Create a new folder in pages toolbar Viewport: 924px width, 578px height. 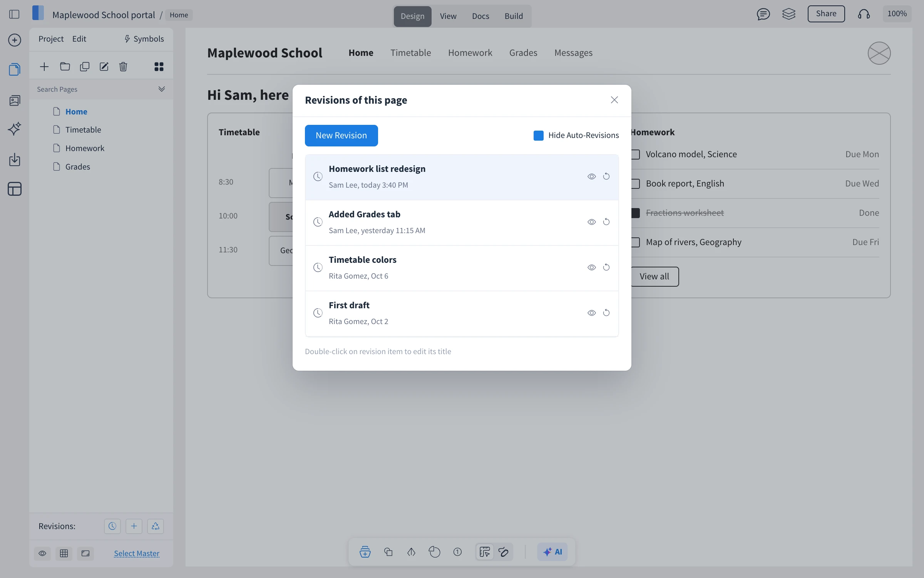point(65,67)
